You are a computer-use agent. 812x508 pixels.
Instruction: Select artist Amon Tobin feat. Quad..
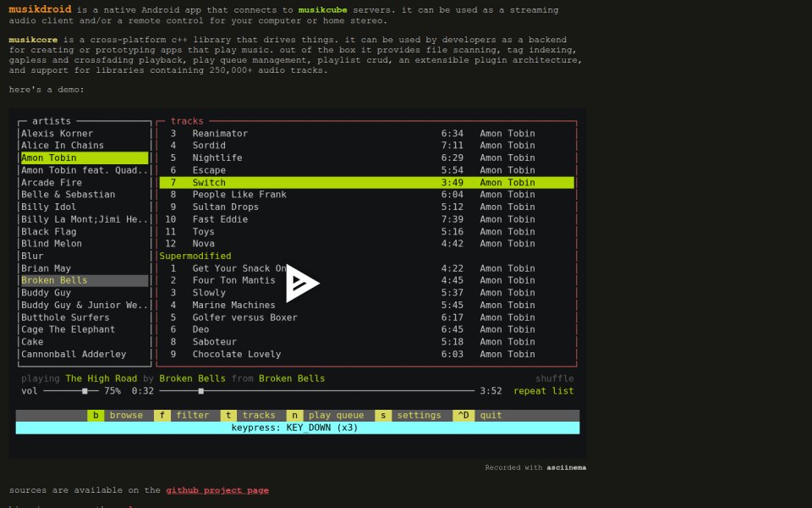click(x=85, y=170)
